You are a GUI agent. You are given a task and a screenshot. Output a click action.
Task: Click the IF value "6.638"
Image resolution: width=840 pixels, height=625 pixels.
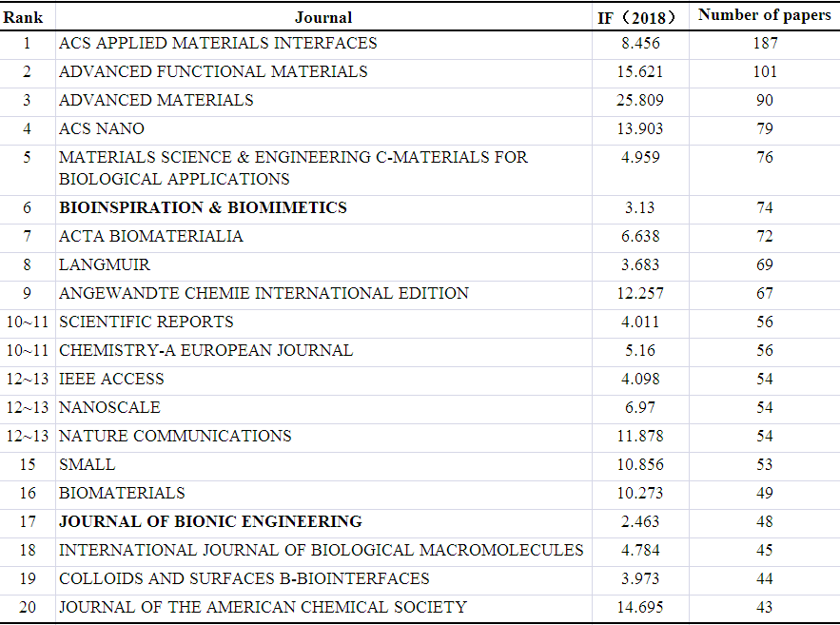(640, 236)
